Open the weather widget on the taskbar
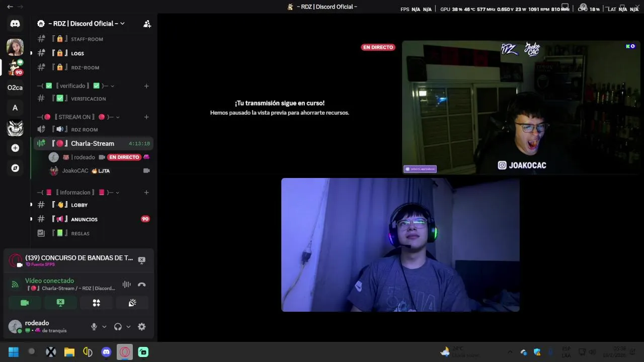 point(460,352)
